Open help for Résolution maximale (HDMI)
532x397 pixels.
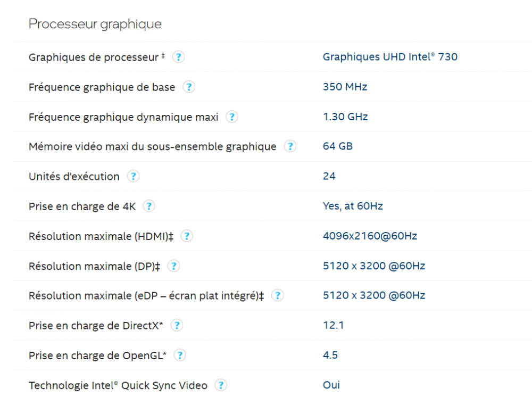point(187,236)
